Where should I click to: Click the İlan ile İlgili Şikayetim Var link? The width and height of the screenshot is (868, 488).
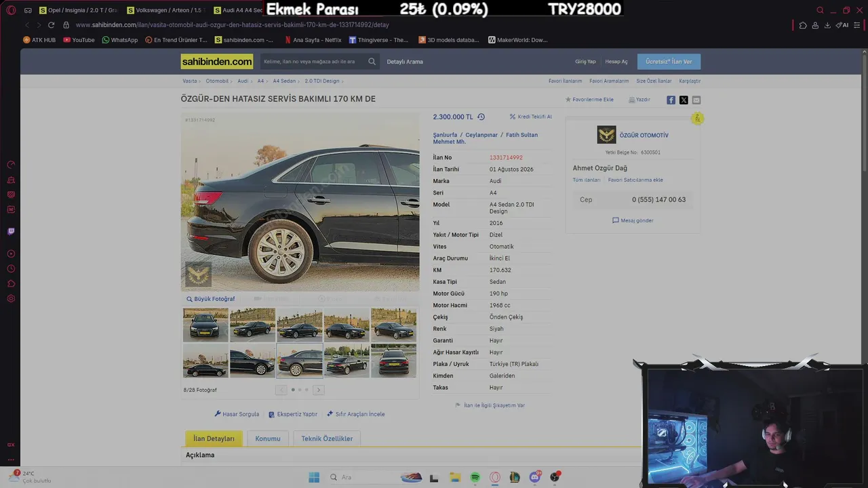pos(490,405)
